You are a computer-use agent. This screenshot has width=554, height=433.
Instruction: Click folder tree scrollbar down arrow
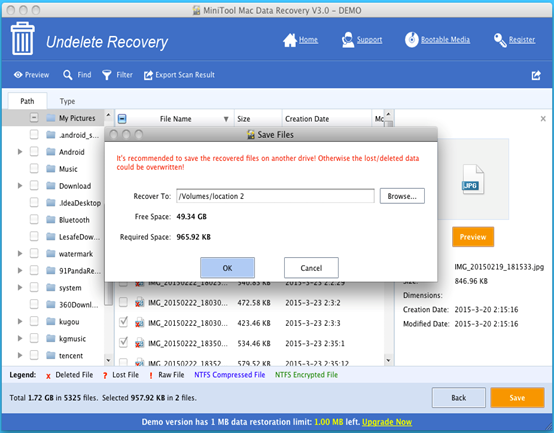coord(108,361)
